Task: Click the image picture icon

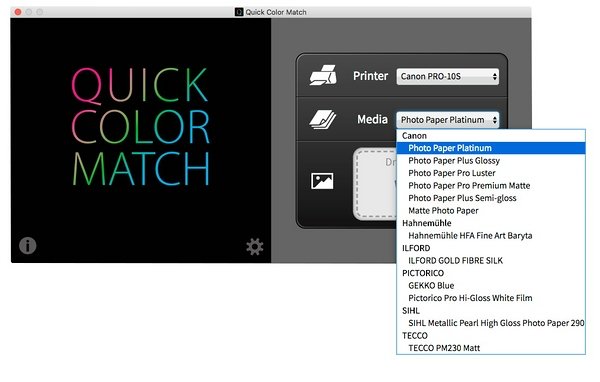Action: [x=322, y=181]
